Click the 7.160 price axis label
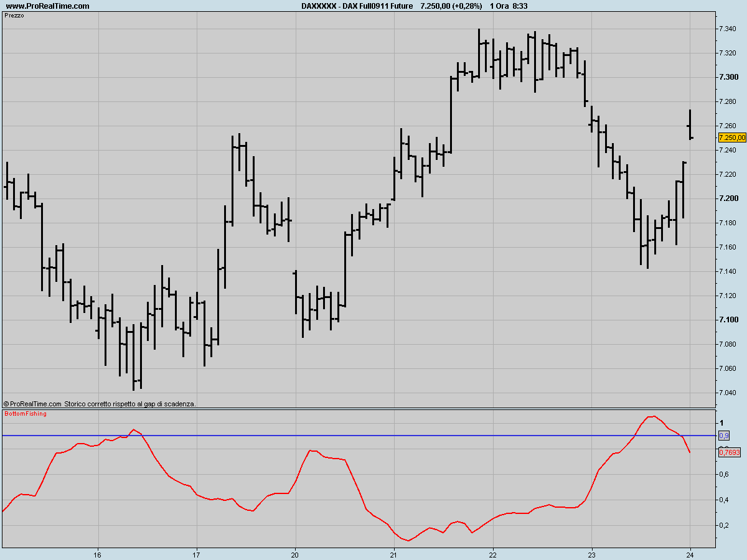Image resolution: width=747 pixels, height=560 pixels. pyautogui.click(x=728, y=247)
